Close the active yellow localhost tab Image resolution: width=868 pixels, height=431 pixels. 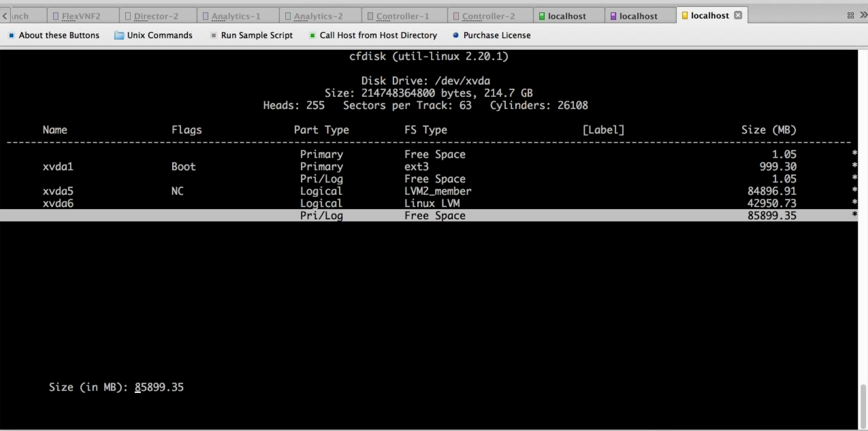click(x=738, y=15)
